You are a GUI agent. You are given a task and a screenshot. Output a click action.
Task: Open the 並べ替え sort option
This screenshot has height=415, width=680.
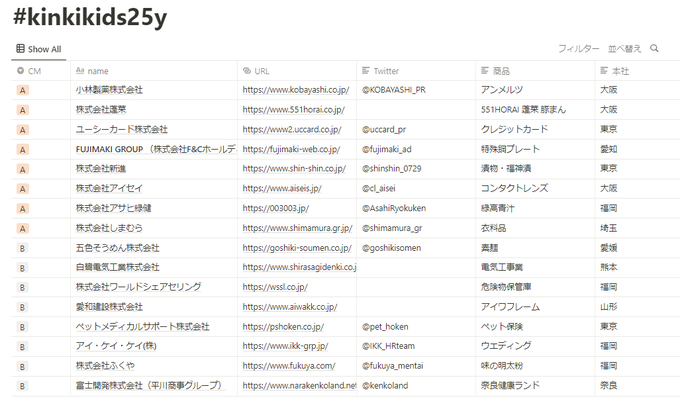click(624, 49)
